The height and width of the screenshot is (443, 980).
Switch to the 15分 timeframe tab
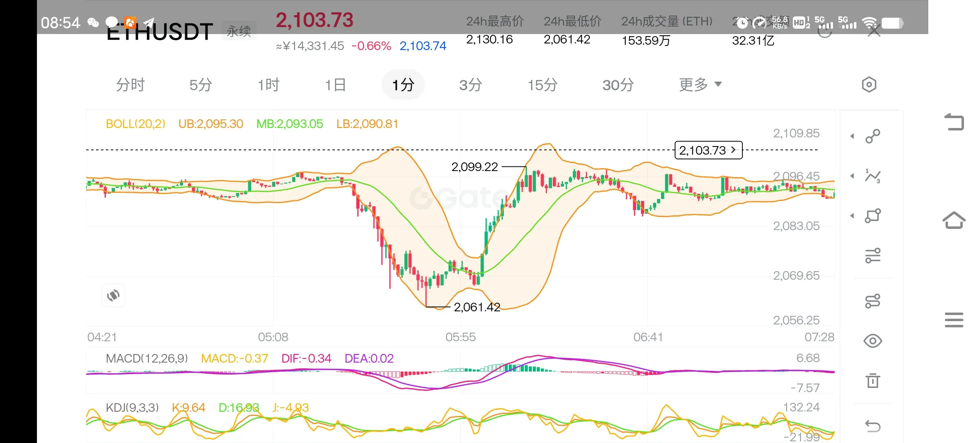543,85
